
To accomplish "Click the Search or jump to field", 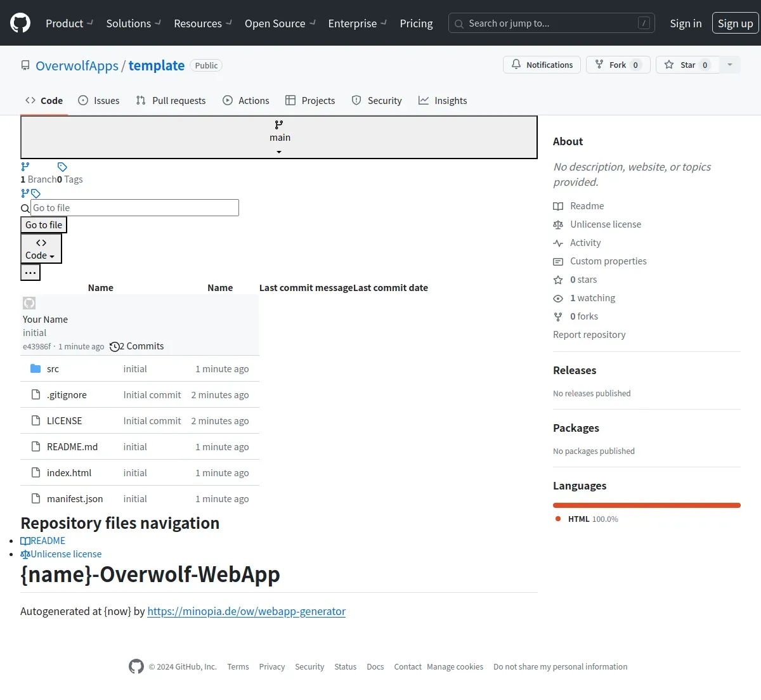I will tap(552, 23).
